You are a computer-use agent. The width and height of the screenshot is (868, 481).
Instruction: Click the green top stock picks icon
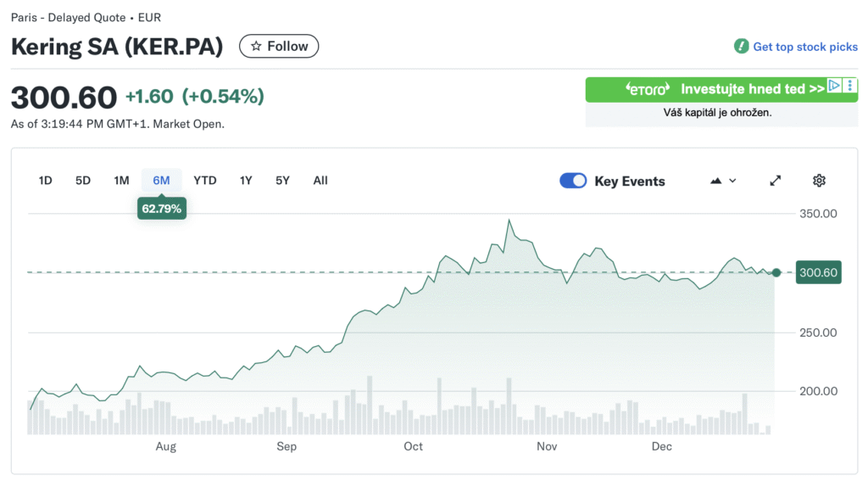742,47
